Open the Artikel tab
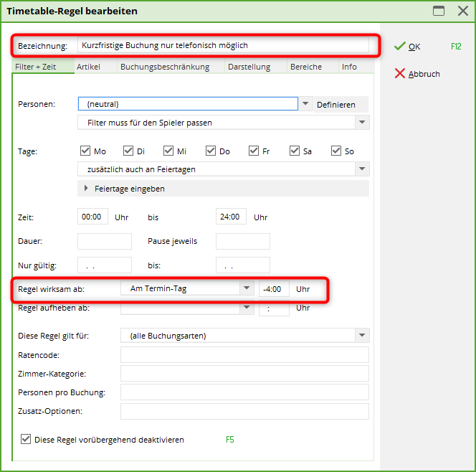Screen dimensions: 476x472 (88, 67)
